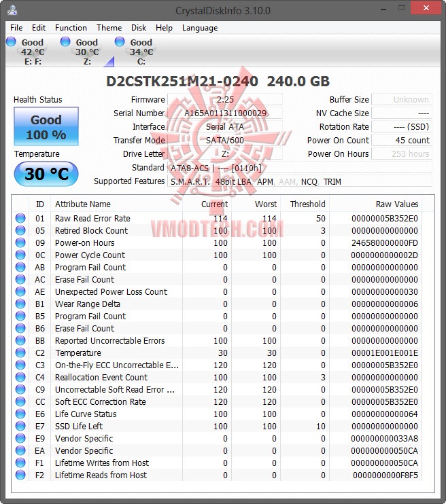Click the Good 100 % health status button

(x=46, y=126)
